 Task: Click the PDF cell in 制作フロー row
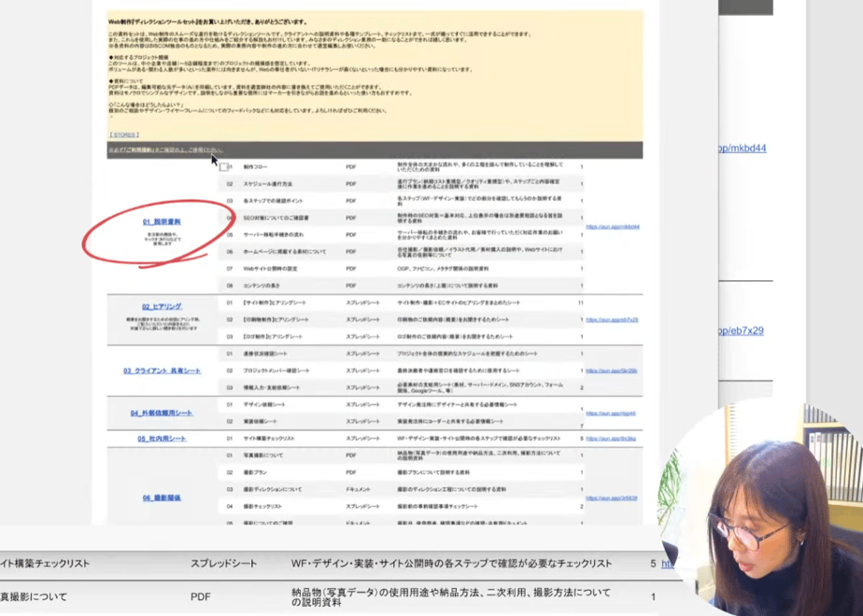coord(351,167)
